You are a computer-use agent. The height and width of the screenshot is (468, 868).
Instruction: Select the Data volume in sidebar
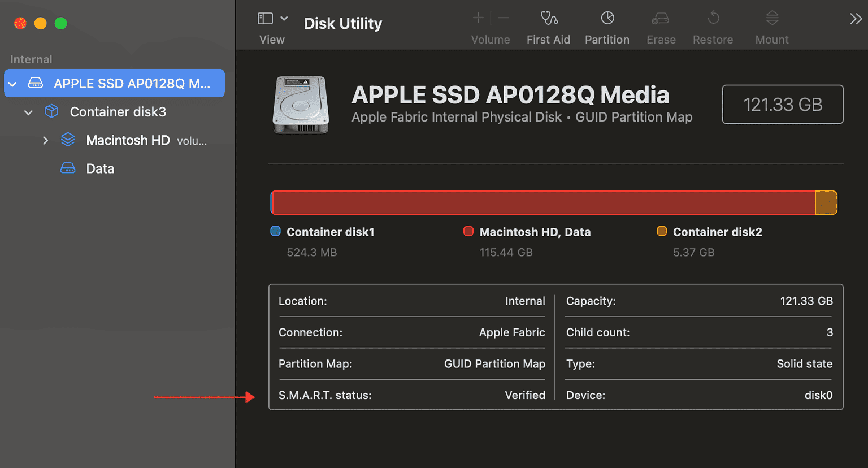tap(100, 168)
